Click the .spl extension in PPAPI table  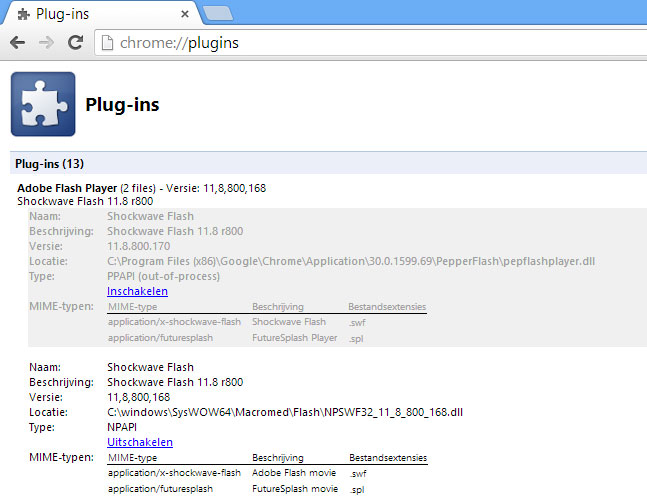point(356,339)
